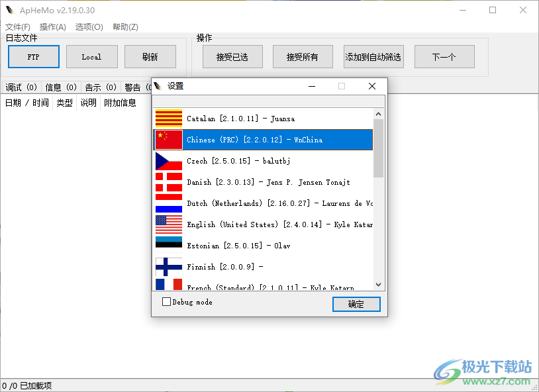Open the 文件(F) menu
Viewport: 539px width, 392px height.
17,27
